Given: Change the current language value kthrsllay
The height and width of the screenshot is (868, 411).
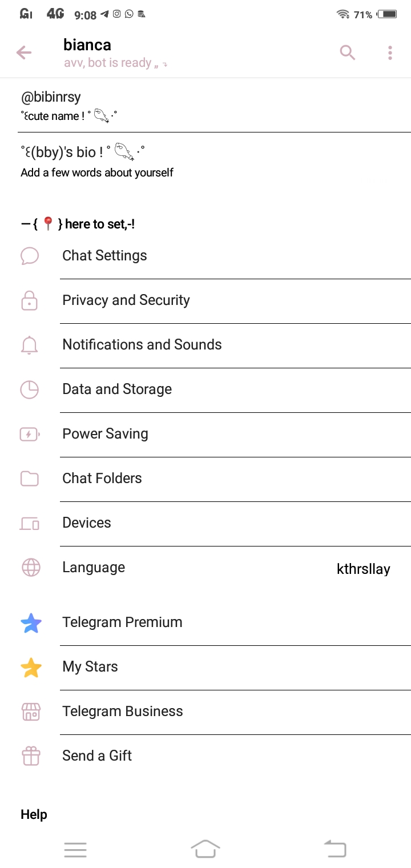Looking at the screenshot, I should 363,569.
